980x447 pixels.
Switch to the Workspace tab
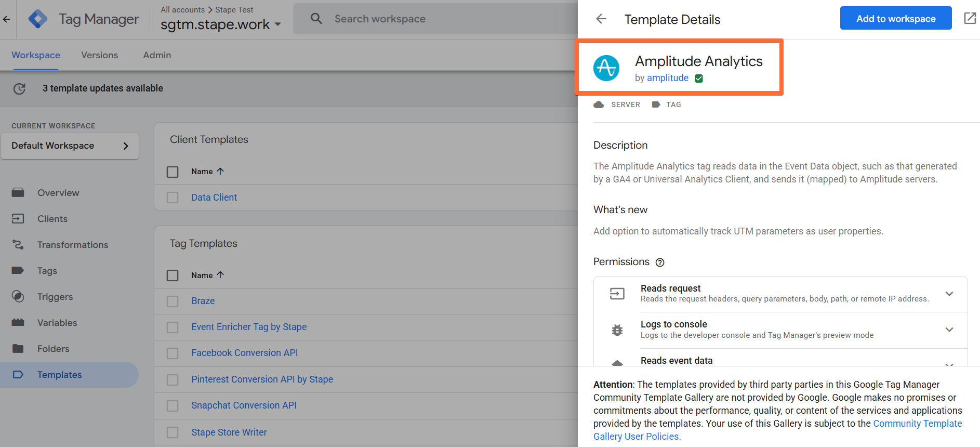pyautogui.click(x=36, y=55)
